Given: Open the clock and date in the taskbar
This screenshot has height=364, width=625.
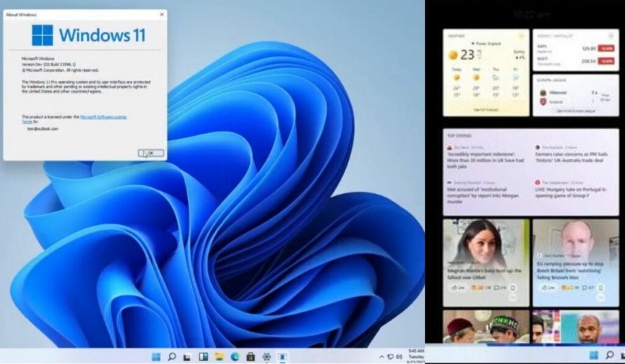Looking at the screenshot, I should pyautogui.click(x=413, y=356).
